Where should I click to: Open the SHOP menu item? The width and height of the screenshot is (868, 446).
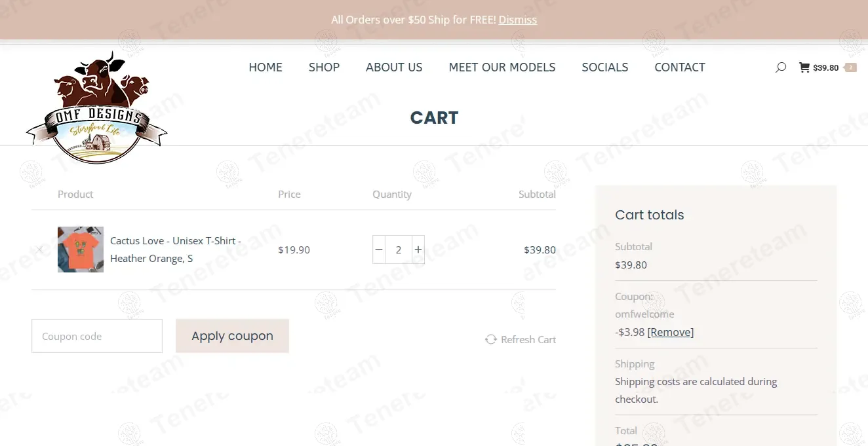324,67
